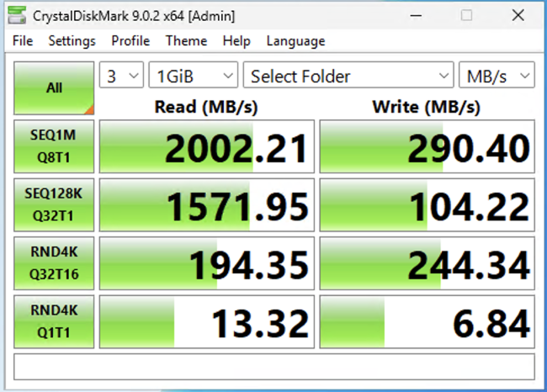
Task: Click the 194.35 read result
Action: 206,263
